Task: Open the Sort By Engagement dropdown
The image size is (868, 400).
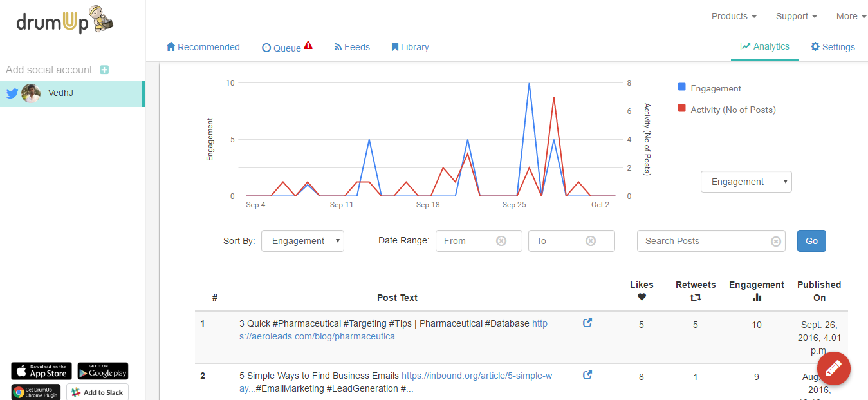Action: tap(302, 241)
